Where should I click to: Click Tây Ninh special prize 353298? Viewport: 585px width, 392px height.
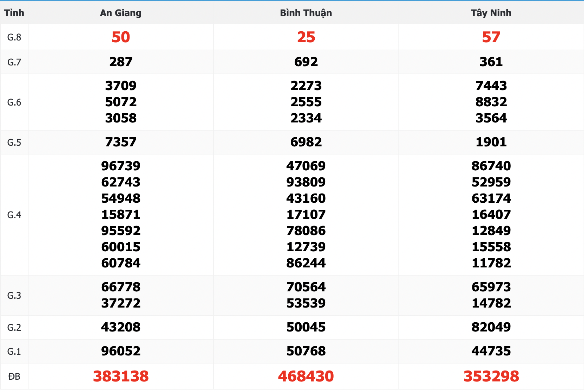pos(491,376)
